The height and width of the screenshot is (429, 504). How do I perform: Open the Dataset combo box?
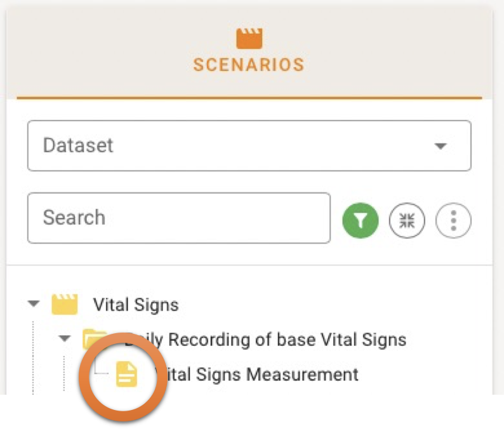click(x=249, y=145)
